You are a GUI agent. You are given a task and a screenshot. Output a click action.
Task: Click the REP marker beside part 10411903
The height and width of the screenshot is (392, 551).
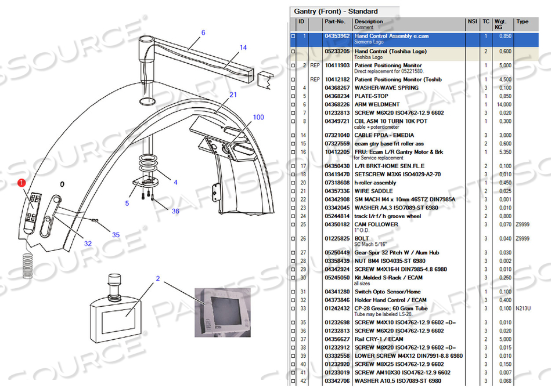(315, 66)
